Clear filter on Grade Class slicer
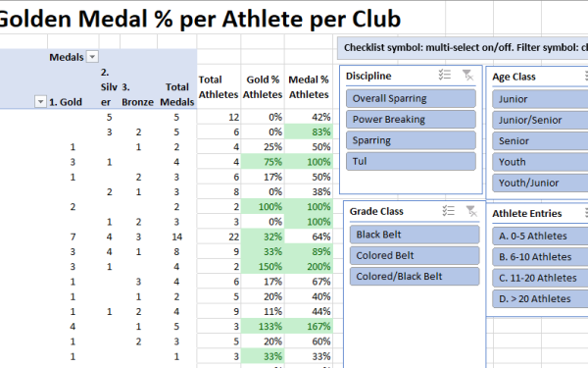Viewport: 588px width, 368px height. (x=471, y=211)
